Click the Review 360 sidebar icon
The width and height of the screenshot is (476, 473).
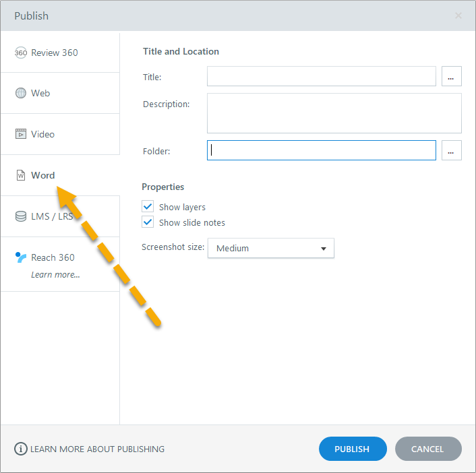(x=21, y=53)
